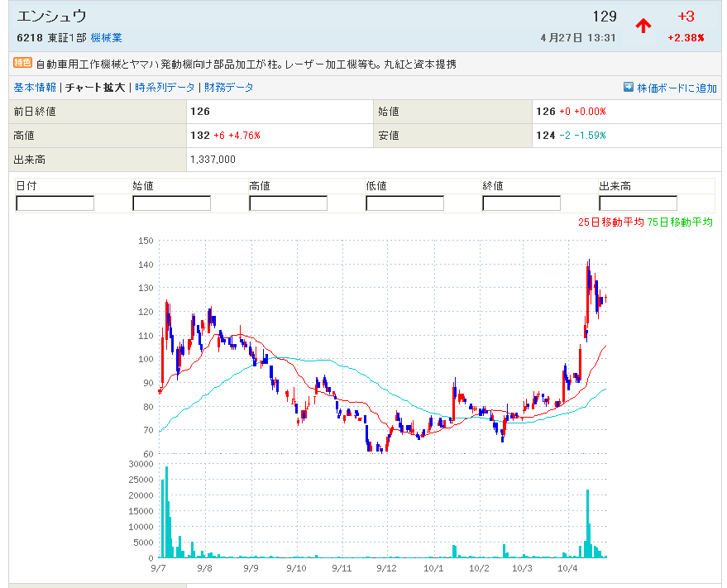
Task: Click the tallest volume bar near 9/7
Action: (x=166, y=511)
